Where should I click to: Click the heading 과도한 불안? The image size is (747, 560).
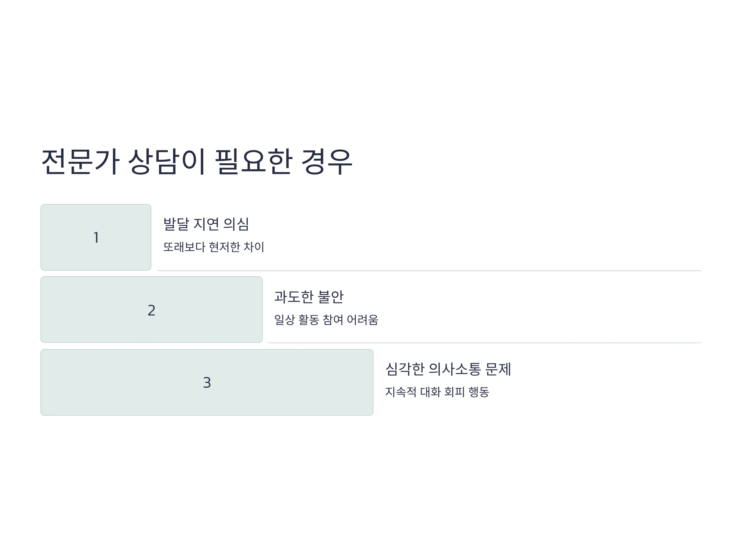click(309, 297)
